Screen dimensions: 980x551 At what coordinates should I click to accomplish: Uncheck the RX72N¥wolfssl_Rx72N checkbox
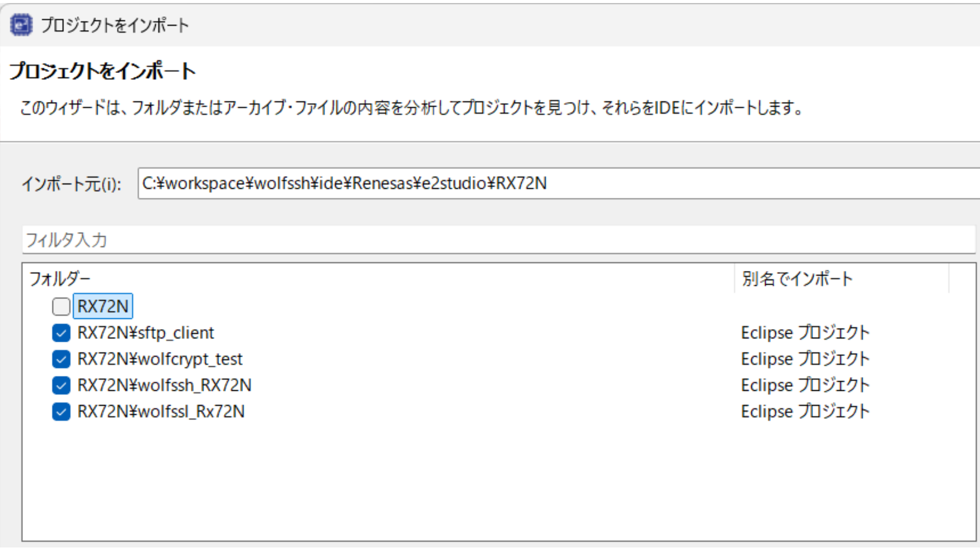(61, 411)
